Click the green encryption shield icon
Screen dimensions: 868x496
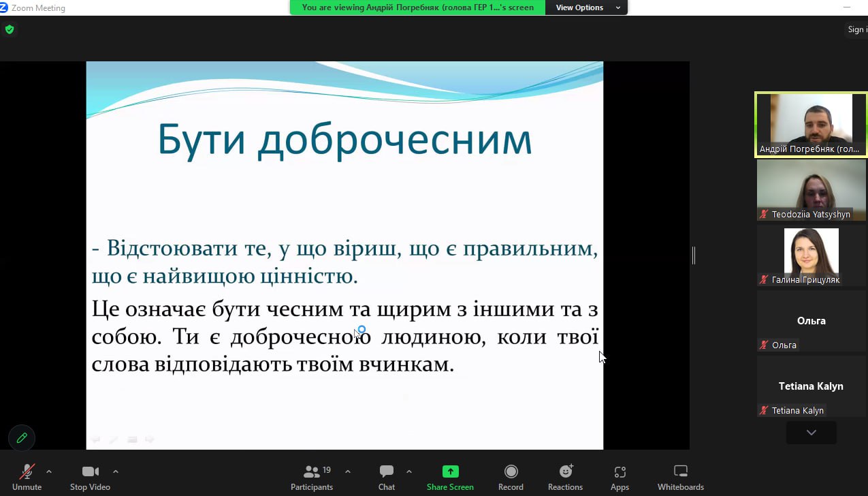(10, 29)
